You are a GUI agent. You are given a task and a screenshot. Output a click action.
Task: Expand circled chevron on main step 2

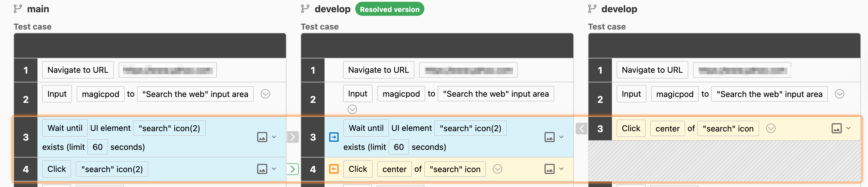pyautogui.click(x=265, y=94)
